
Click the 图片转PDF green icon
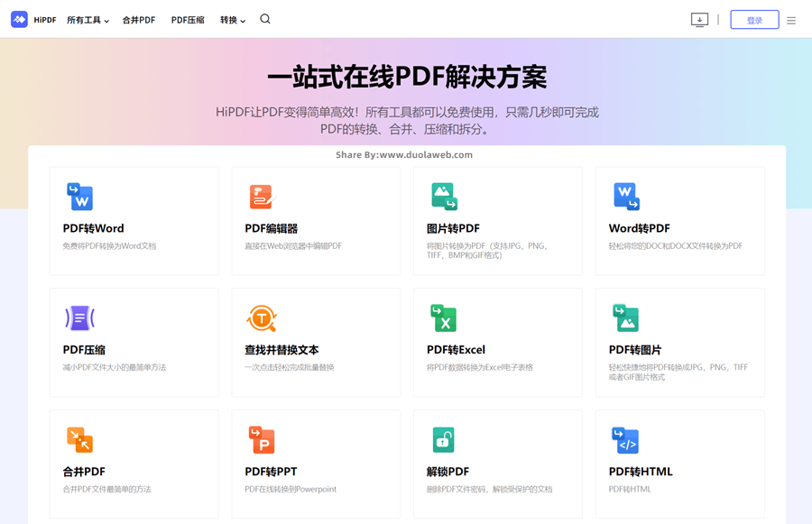[x=444, y=197]
